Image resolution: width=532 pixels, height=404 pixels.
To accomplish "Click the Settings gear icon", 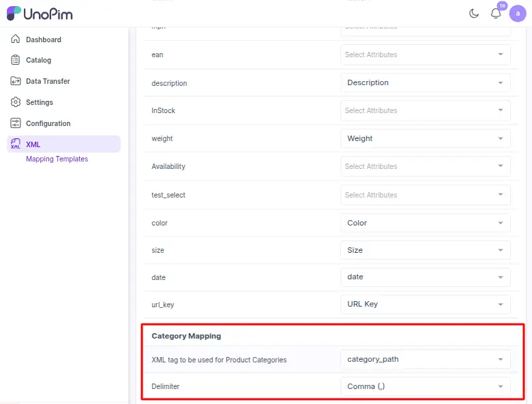I will [x=15, y=102].
